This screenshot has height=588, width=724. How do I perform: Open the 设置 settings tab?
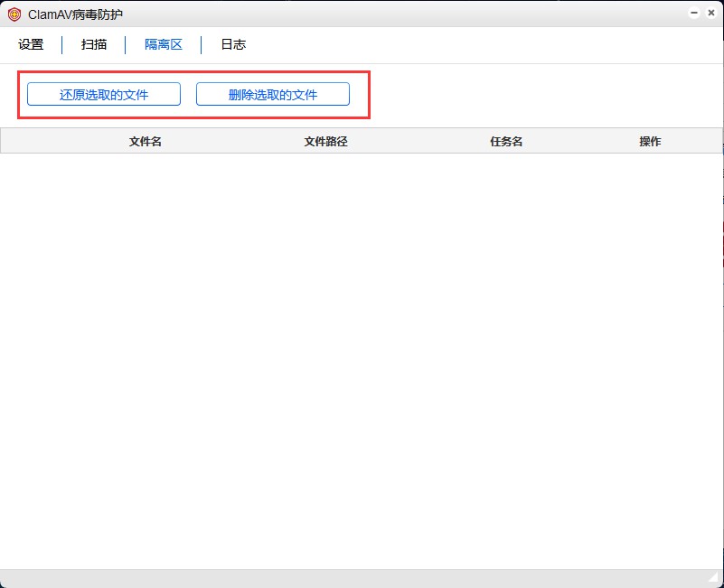pos(30,43)
